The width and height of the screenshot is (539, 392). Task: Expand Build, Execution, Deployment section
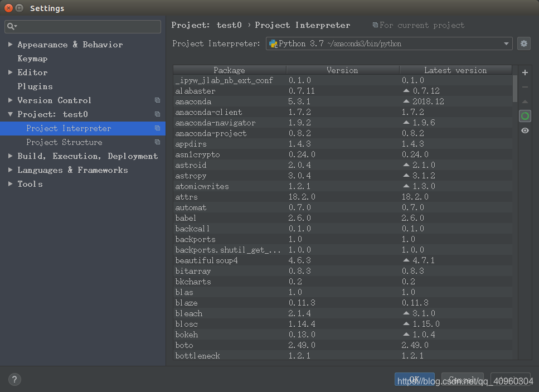[x=11, y=156]
